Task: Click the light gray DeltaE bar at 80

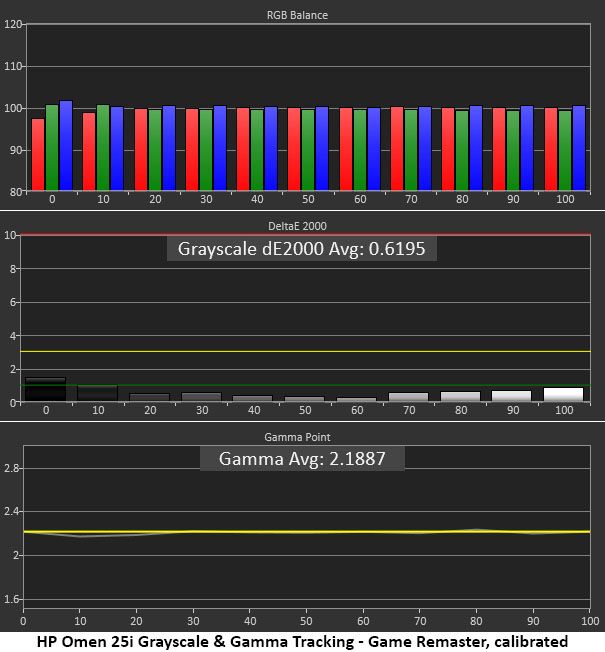Action: [x=460, y=396]
